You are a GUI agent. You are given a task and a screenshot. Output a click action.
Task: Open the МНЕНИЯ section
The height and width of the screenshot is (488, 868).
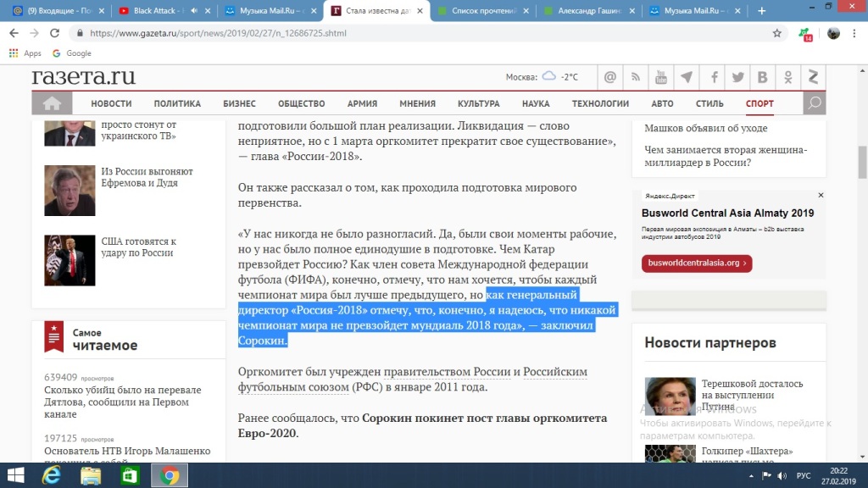tap(417, 103)
